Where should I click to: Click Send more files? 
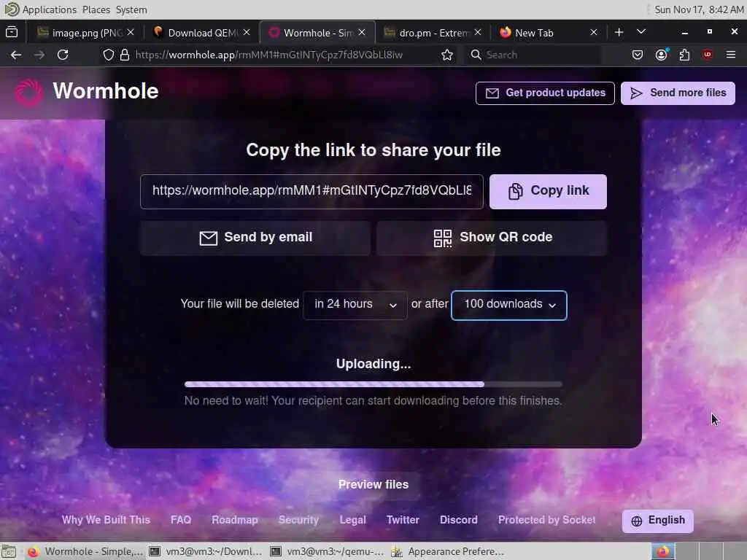pyautogui.click(x=678, y=93)
